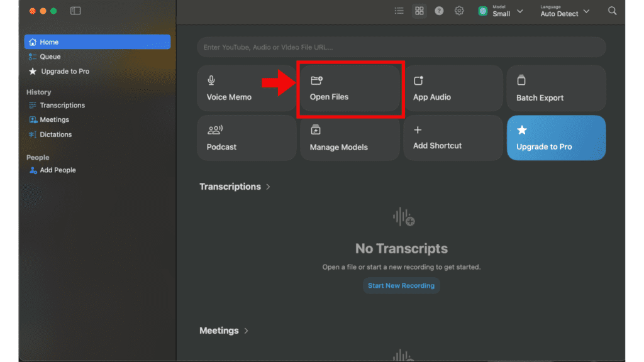The width and height of the screenshot is (644, 362).
Task: Select the App Audio tile
Action: coord(453,89)
